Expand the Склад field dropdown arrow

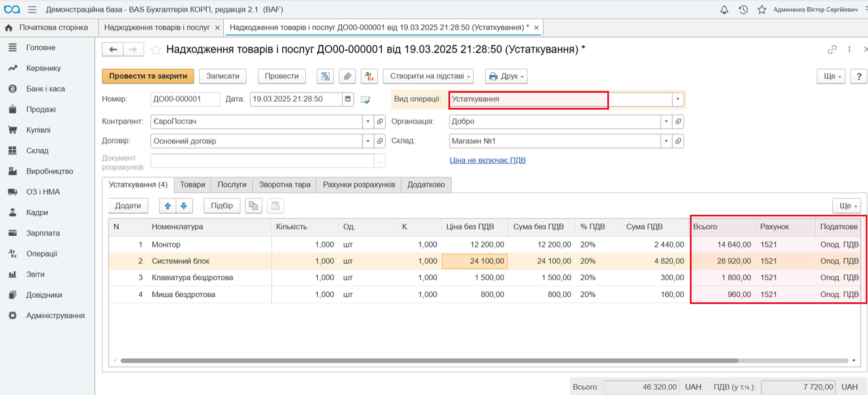667,141
